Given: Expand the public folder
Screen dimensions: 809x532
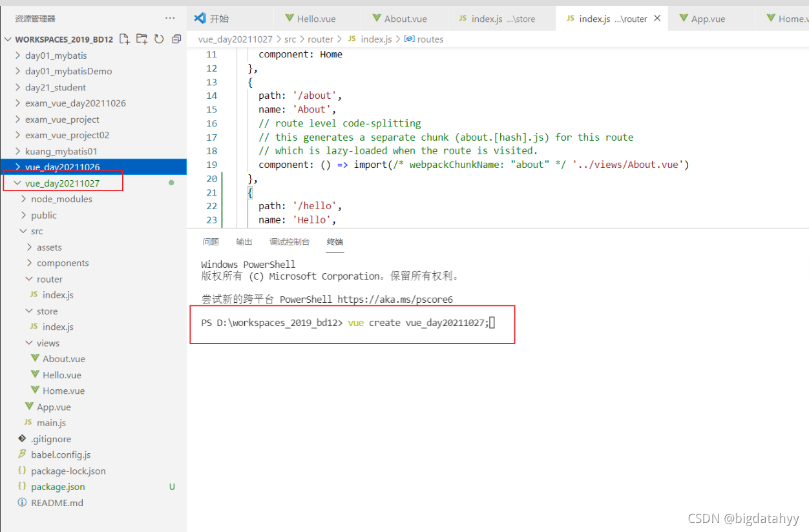Looking at the screenshot, I should [24, 215].
